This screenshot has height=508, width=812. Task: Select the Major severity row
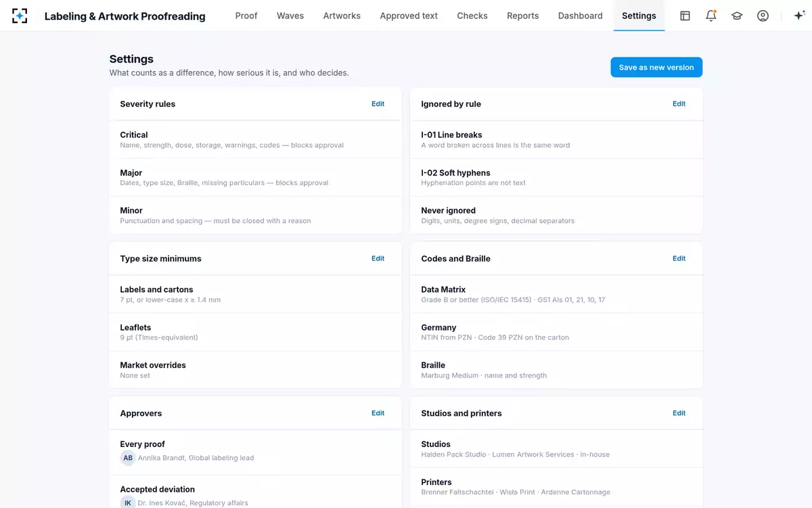click(255, 177)
